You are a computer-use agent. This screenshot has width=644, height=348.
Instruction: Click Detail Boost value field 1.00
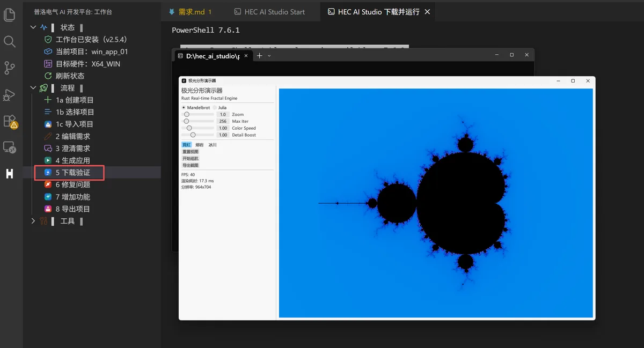(223, 135)
